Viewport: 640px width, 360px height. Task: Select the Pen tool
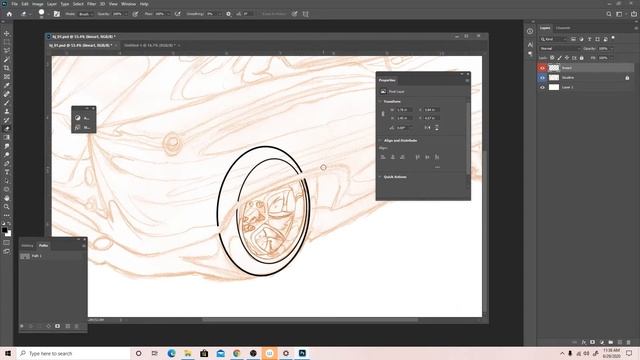click(7, 163)
